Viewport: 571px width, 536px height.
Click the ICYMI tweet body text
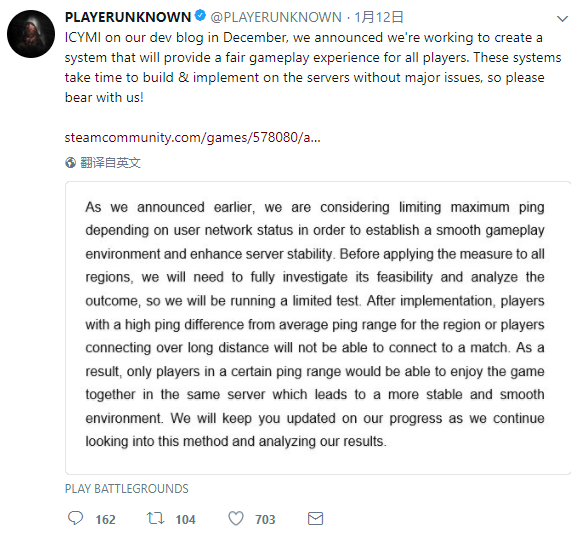(x=313, y=67)
